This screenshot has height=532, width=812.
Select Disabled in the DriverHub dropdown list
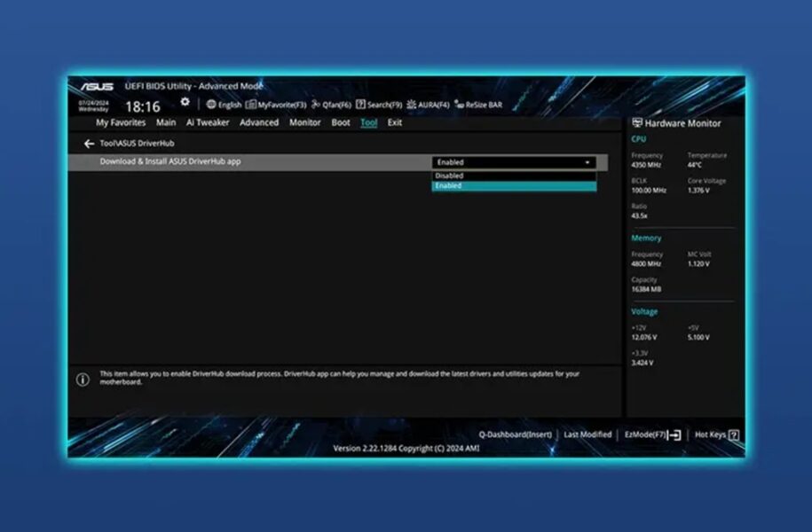click(x=449, y=176)
